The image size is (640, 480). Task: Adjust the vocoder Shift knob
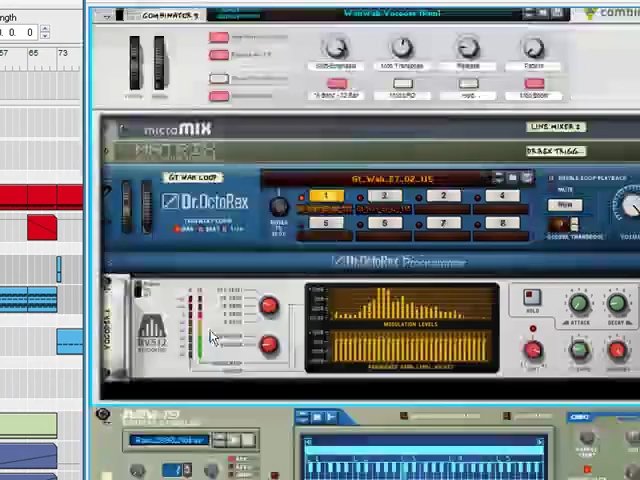point(533,350)
